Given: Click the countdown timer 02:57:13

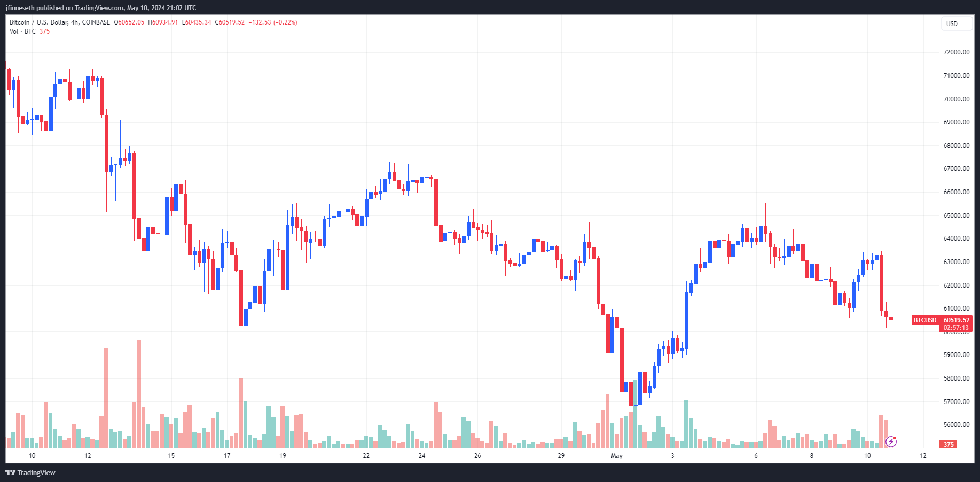Looking at the screenshot, I should [955, 326].
